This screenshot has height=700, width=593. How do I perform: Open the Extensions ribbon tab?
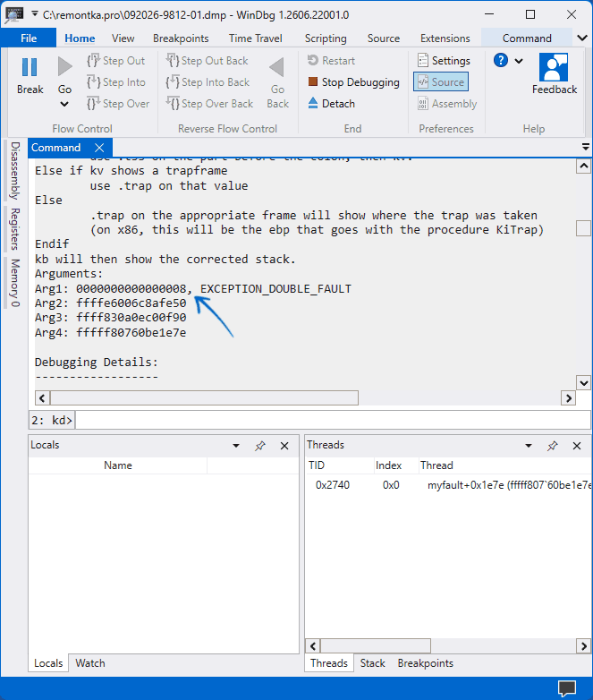tap(445, 38)
